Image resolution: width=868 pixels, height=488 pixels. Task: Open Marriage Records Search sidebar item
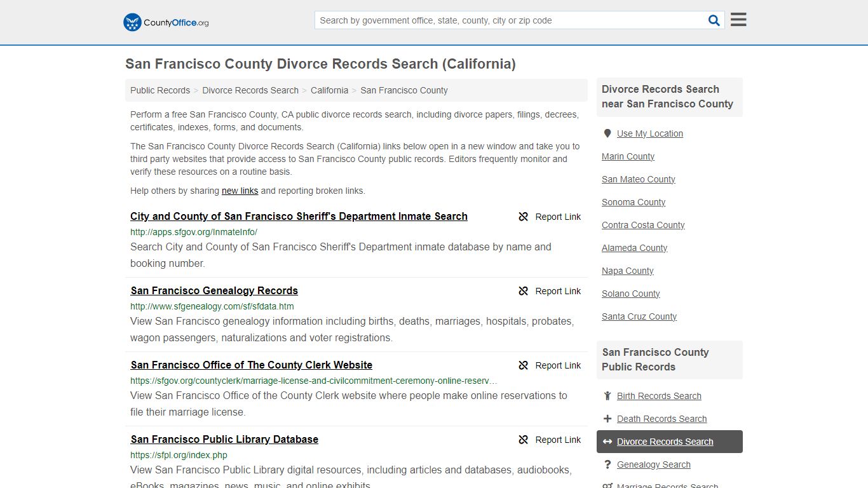coord(667,485)
